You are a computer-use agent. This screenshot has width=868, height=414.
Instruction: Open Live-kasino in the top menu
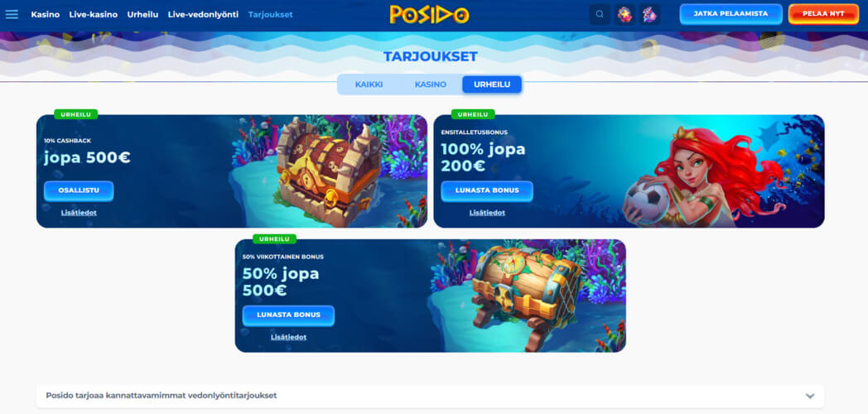click(93, 14)
